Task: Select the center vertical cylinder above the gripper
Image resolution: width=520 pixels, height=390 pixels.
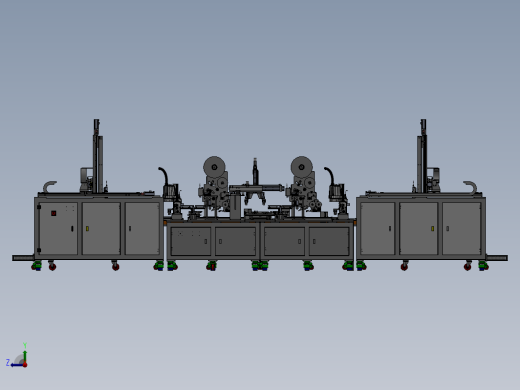Action: coord(255,172)
